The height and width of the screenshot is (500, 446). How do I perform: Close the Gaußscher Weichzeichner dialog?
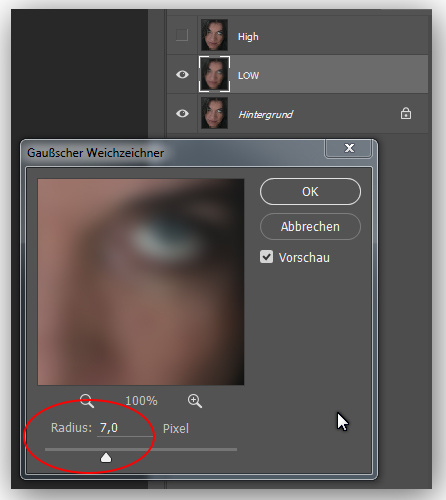pos(349,148)
